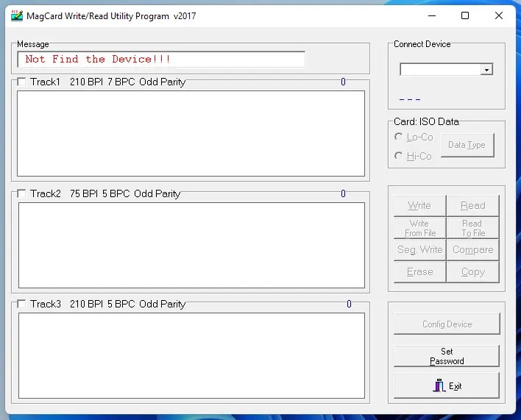Image resolution: width=521 pixels, height=420 pixels.
Task: Minimize the MagCard utility window
Action: (x=432, y=15)
